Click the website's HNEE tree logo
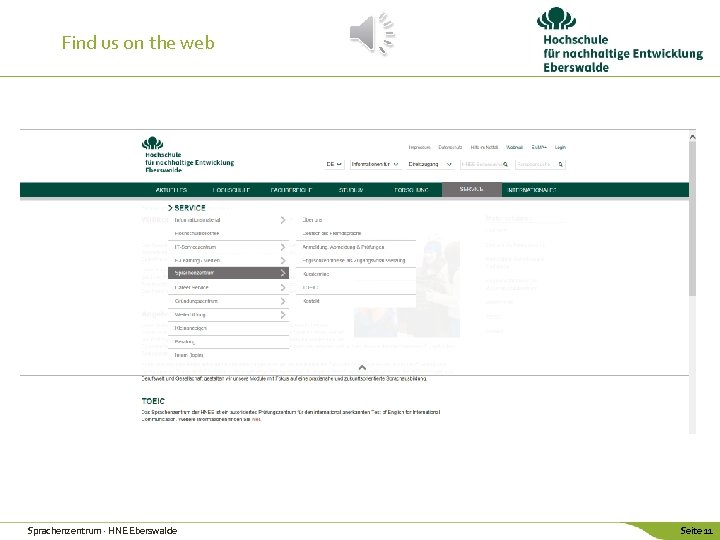Image resolution: width=720 pixels, height=540 pixels. click(x=152, y=143)
